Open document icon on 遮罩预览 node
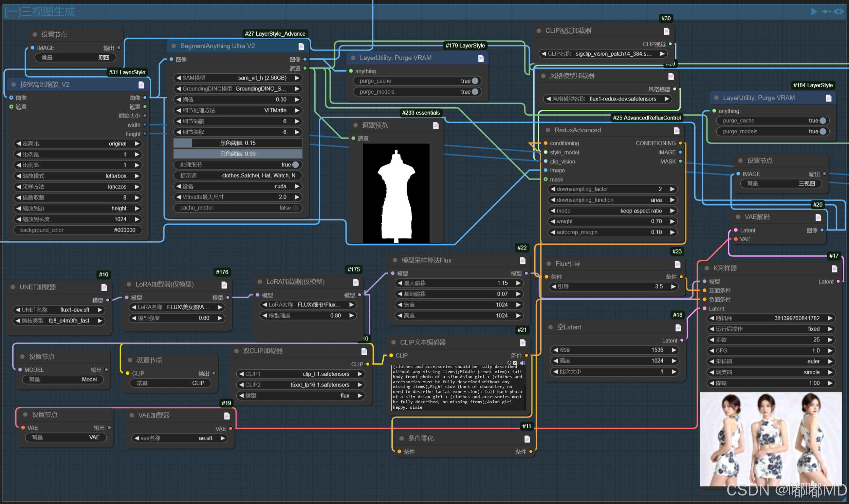 (436, 126)
